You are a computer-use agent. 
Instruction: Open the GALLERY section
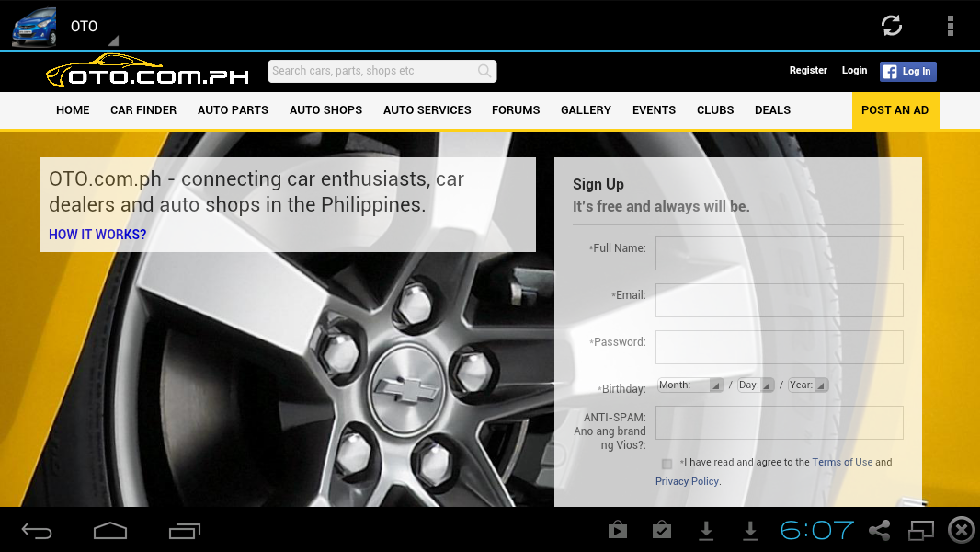pos(586,110)
